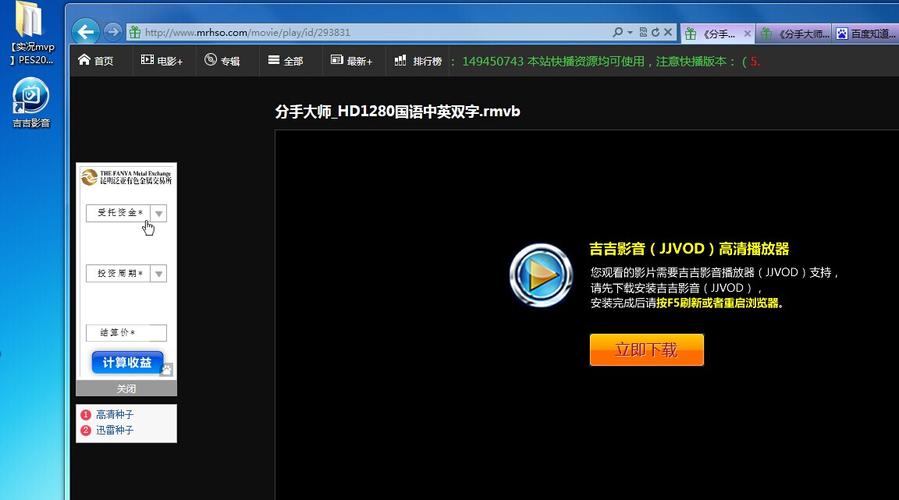Open the address bar autocomplete dropdown arrow
The height and width of the screenshot is (500, 899).
pos(630,32)
